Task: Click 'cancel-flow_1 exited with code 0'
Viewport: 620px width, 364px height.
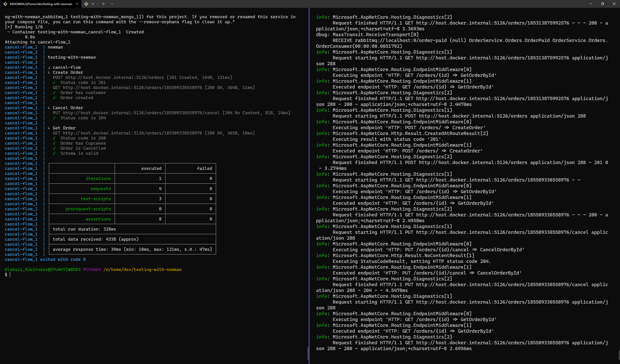Action: (45, 259)
